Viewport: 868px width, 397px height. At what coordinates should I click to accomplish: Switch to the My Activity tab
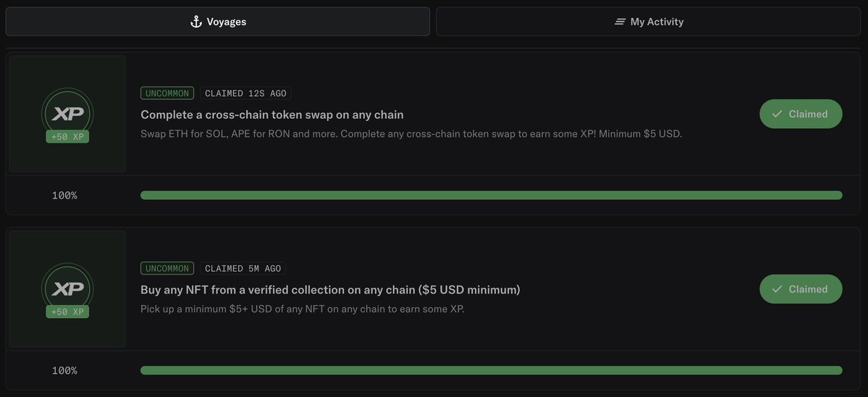648,22
